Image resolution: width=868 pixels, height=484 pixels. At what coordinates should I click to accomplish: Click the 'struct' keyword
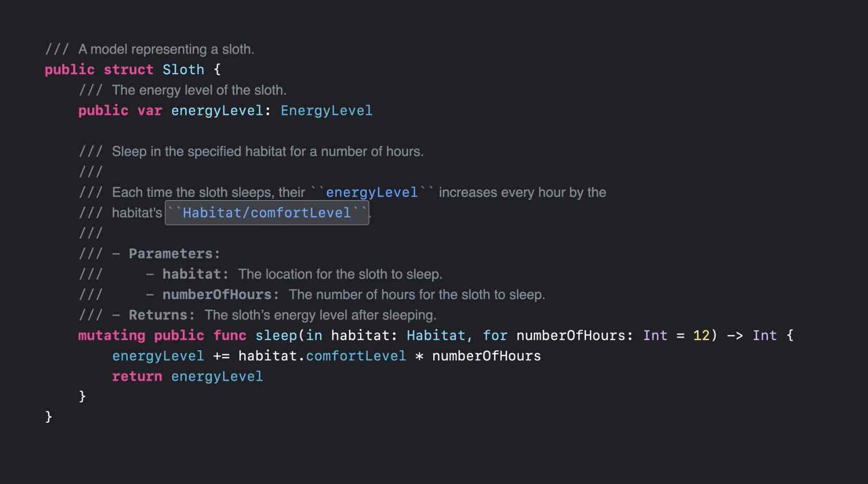click(128, 70)
